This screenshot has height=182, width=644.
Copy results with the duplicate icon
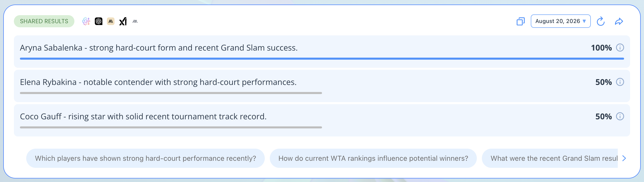pos(521,21)
